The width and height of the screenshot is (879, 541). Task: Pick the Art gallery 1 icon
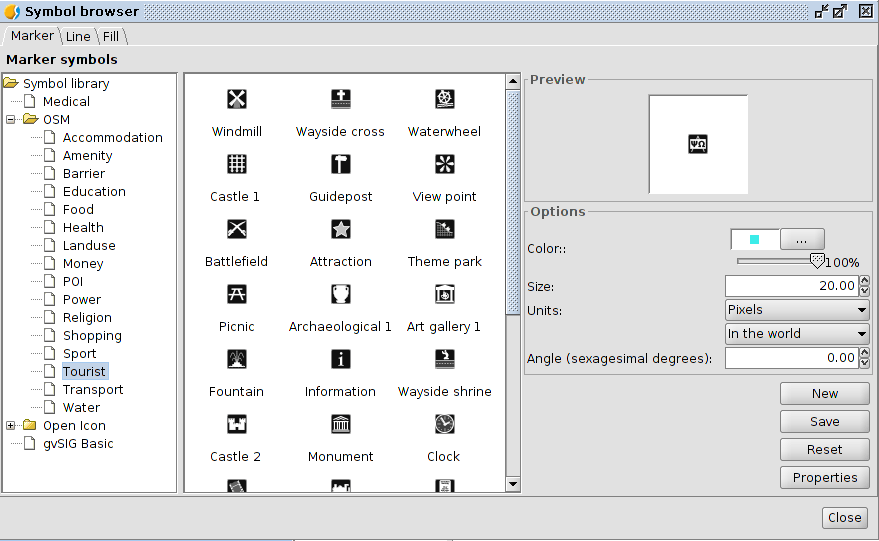point(445,294)
